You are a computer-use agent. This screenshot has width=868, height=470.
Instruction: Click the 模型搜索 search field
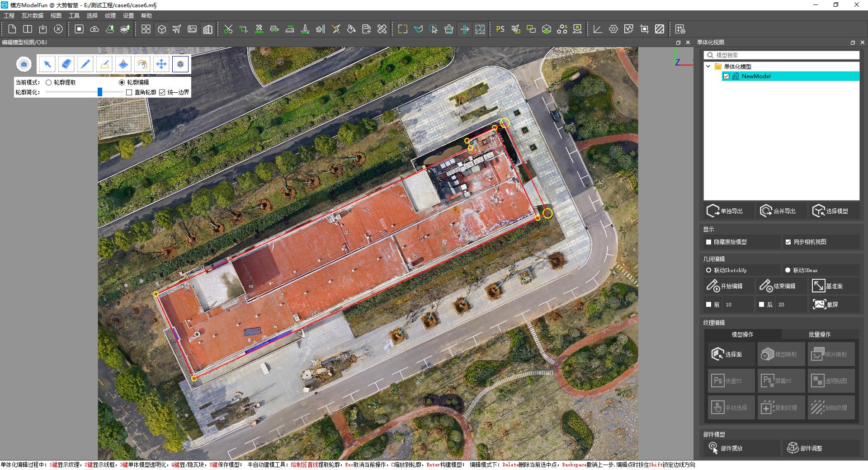[782, 55]
